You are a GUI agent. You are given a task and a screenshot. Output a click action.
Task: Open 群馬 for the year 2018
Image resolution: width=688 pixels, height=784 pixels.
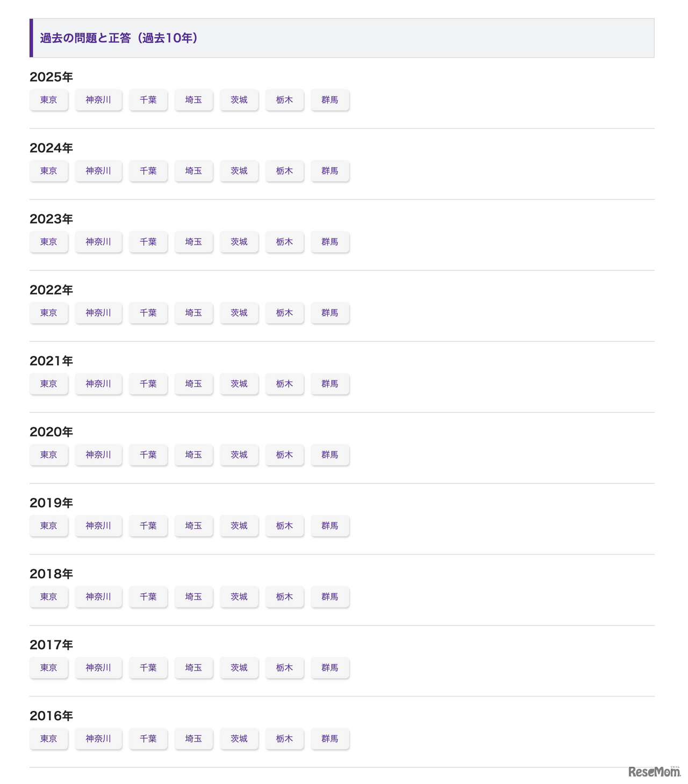pyautogui.click(x=330, y=596)
